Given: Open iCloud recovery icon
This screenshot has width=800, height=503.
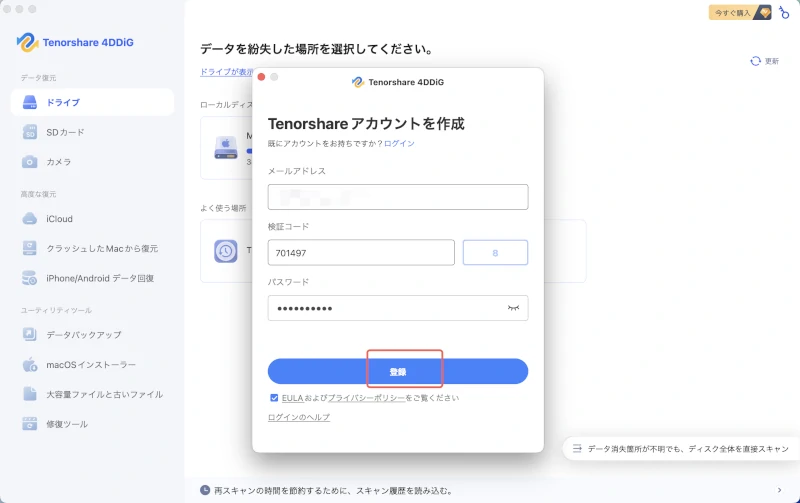Looking at the screenshot, I should click(30, 219).
